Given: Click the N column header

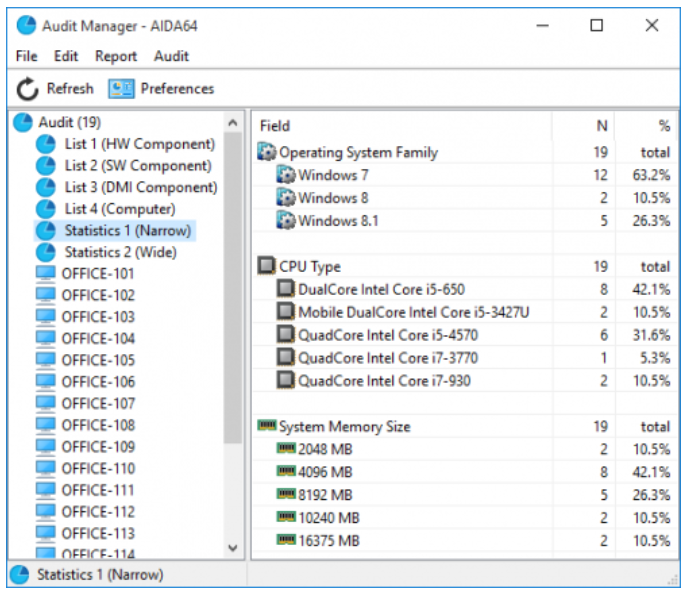Looking at the screenshot, I should click(x=584, y=126).
